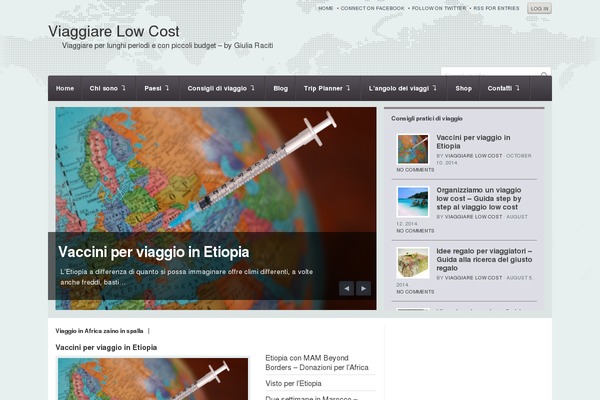This screenshot has height=400, width=600.
Task: Click NO COMMENTS under Vaccini sidebar article
Action: 415,170
